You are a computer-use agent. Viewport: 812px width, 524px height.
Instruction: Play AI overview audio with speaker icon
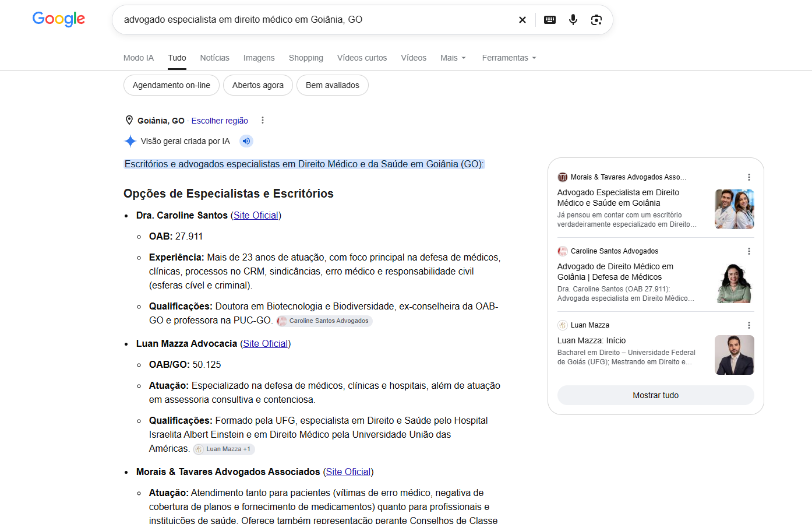(246, 141)
